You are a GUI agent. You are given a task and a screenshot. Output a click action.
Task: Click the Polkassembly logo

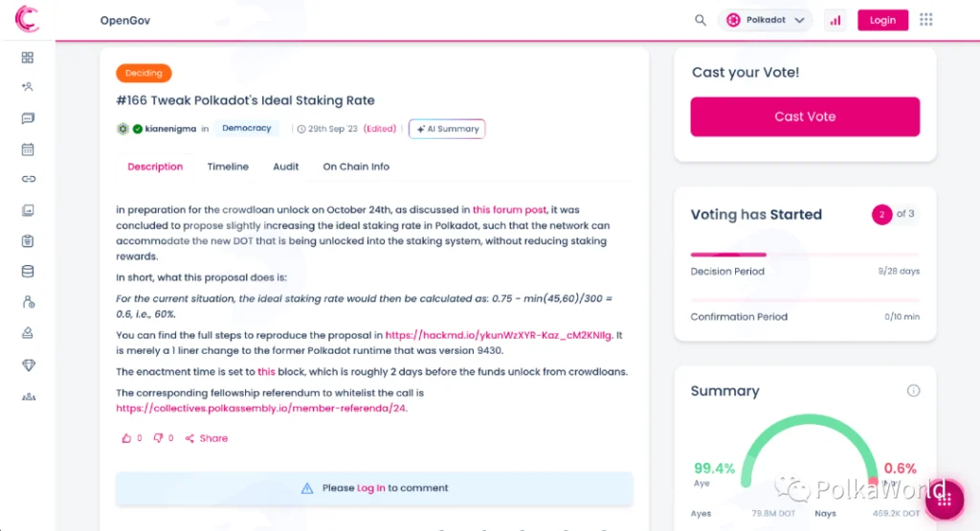point(27,18)
